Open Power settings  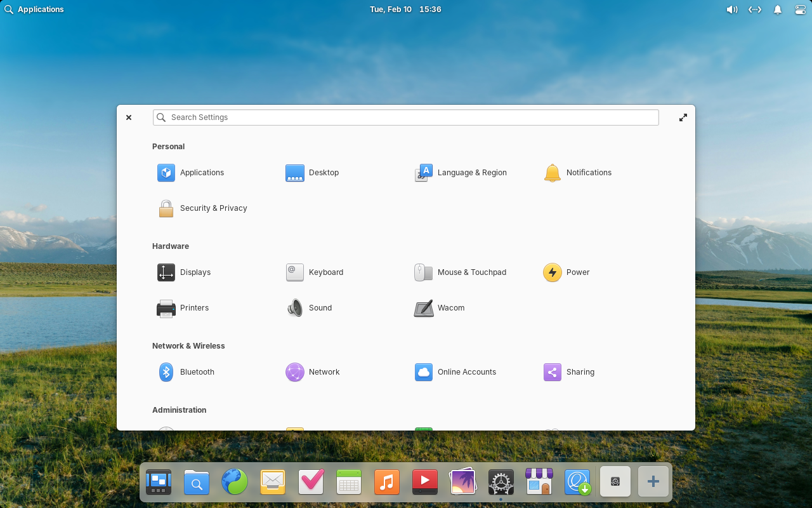click(553, 272)
